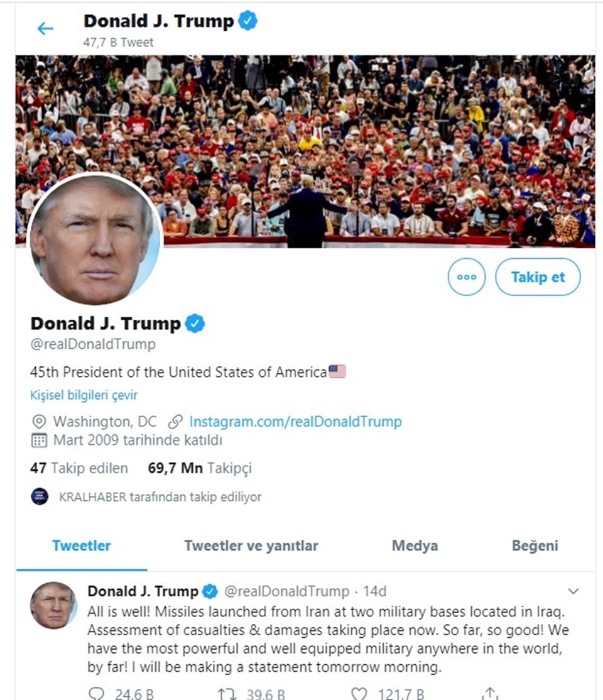Image resolution: width=603 pixels, height=700 pixels.
Task: Open the 47 Takip edilen following list
Action: (x=79, y=468)
